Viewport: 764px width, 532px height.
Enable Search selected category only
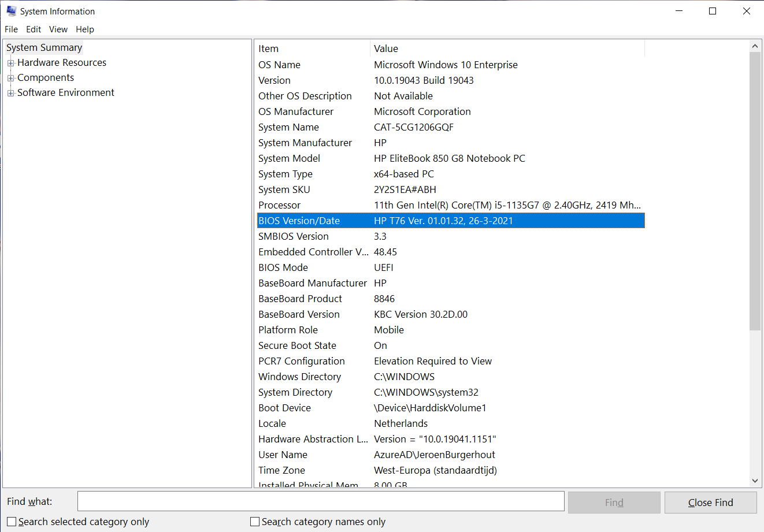[10, 521]
